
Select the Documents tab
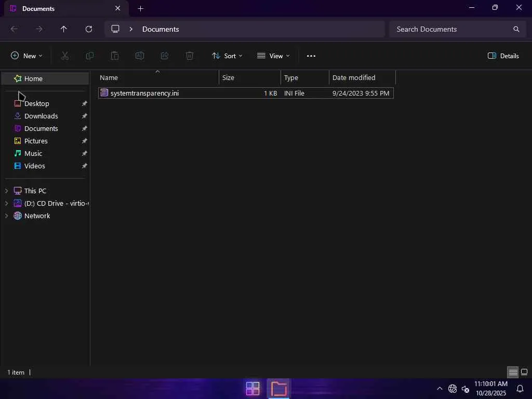coord(66,8)
